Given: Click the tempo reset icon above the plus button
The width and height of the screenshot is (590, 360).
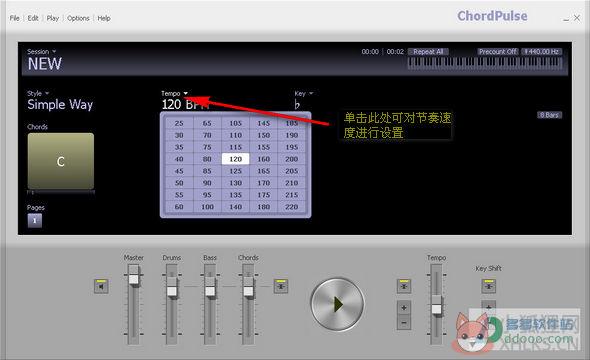Looking at the screenshot, I should coord(404,286).
